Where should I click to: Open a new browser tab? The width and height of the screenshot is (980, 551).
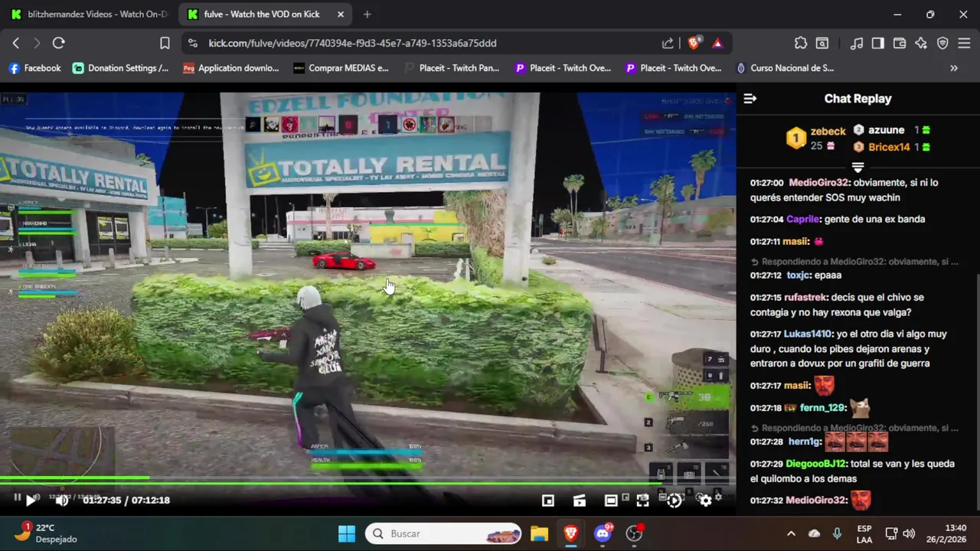tap(367, 15)
